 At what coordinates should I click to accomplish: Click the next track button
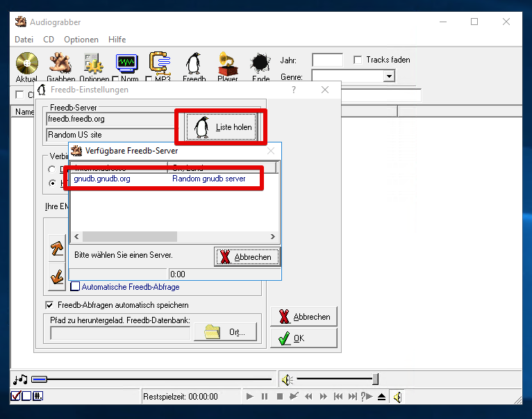pyautogui.click(x=353, y=396)
